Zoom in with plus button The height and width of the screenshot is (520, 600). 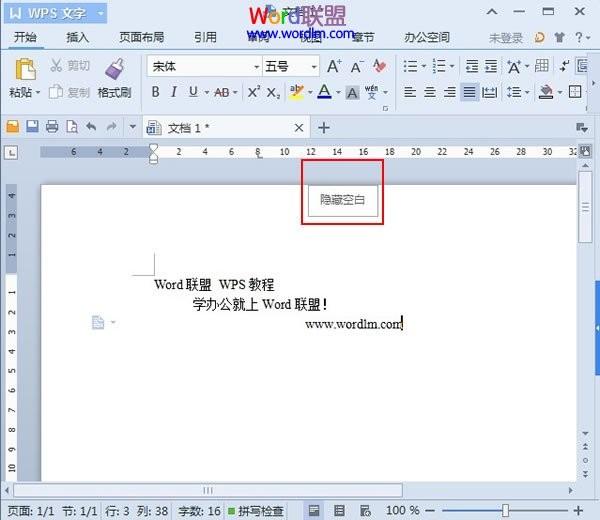coord(578,510)
